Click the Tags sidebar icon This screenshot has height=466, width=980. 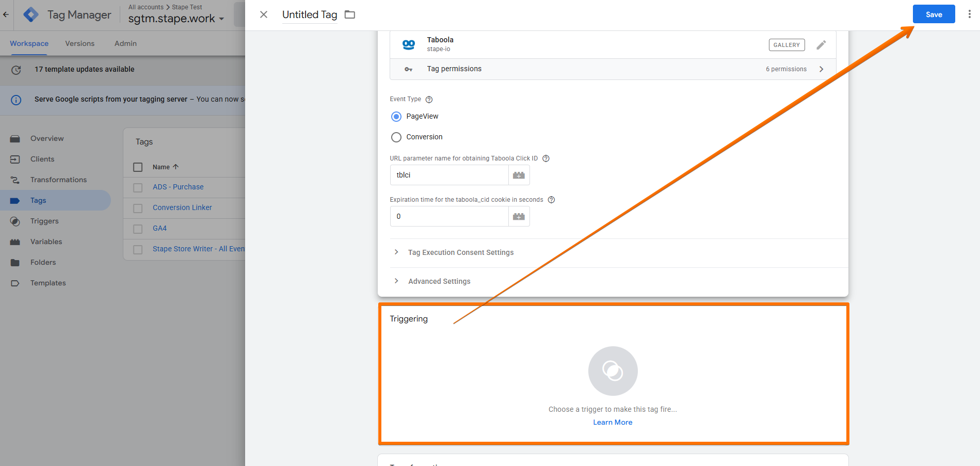pos(15,201)
